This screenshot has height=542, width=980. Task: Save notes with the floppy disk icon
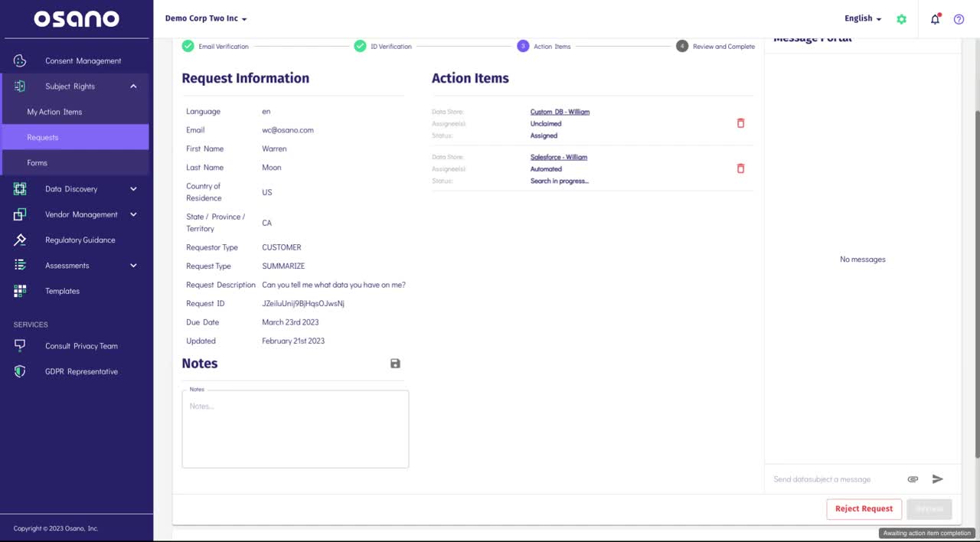coord(395,364)
